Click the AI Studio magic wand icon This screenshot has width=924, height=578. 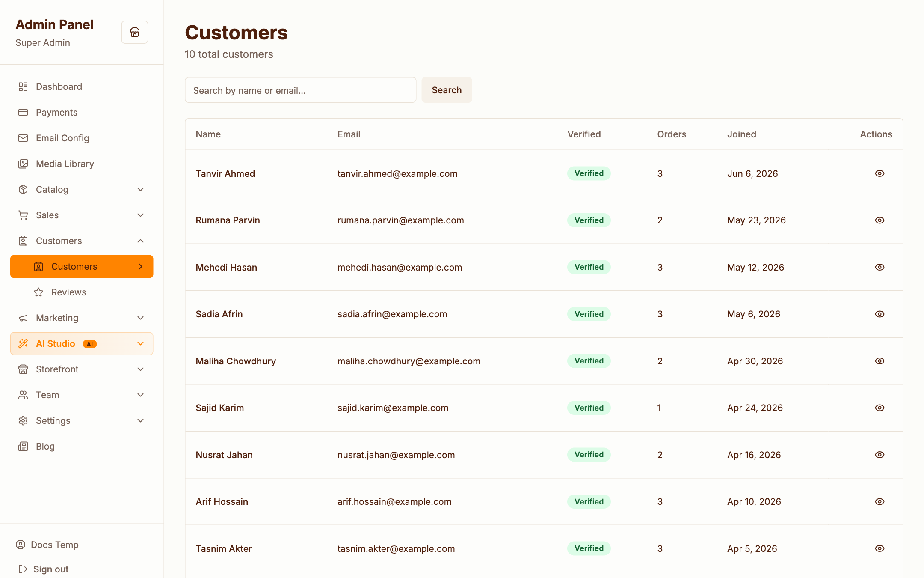(23, 344)
